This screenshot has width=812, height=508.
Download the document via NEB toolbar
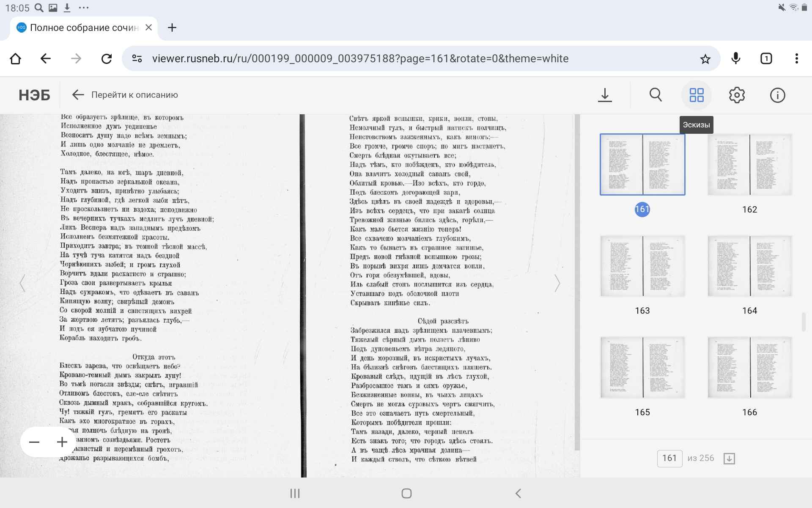point(605,95)
